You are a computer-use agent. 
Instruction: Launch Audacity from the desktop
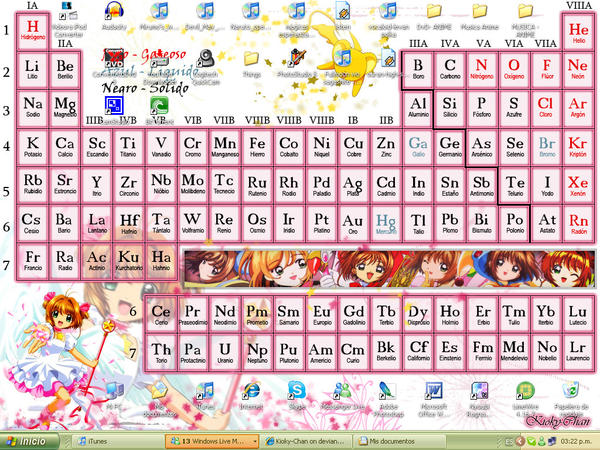114,11
